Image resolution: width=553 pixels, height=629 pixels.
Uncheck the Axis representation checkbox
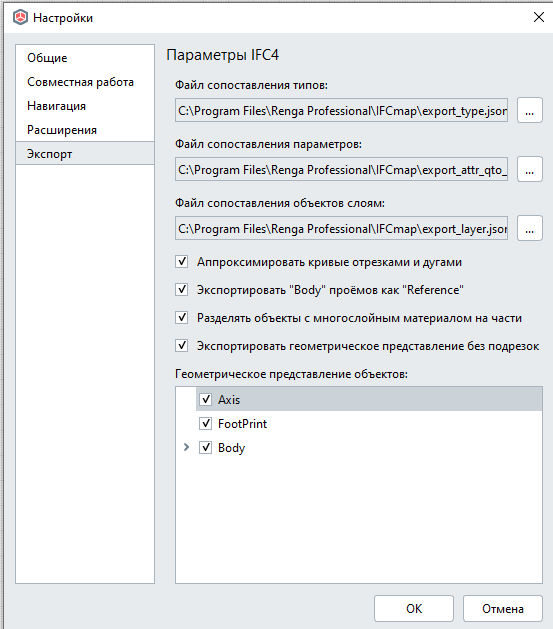205,400
